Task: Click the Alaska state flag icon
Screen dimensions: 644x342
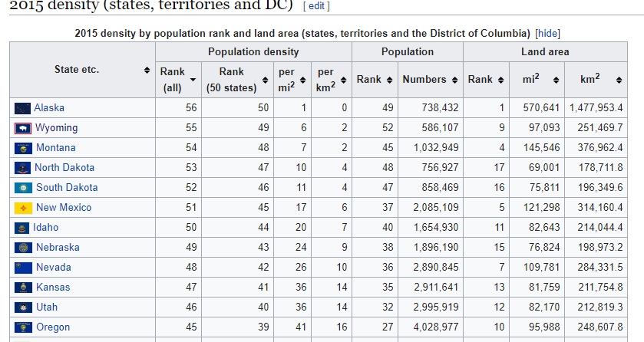Action: click(23, 108)
